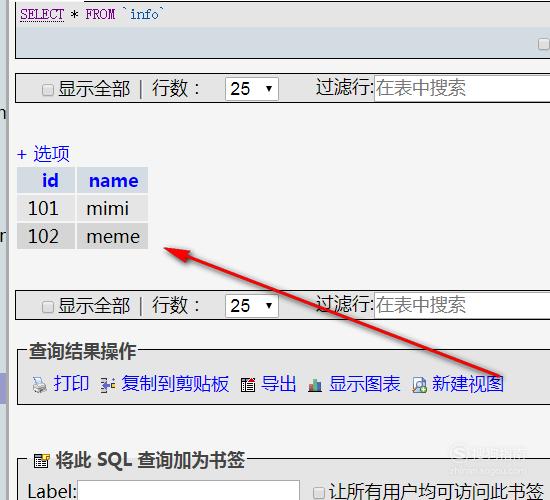The image size is (550, 500).
Task: Sort by the name column header
Action: (114, 181)
